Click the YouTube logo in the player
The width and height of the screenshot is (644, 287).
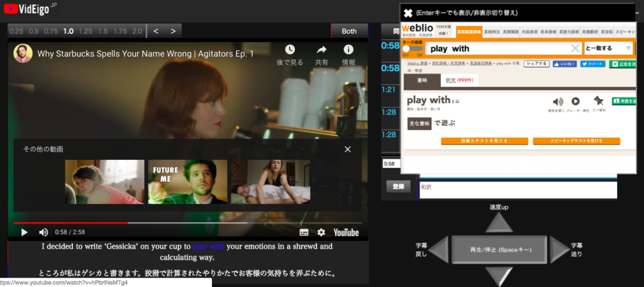347,232
